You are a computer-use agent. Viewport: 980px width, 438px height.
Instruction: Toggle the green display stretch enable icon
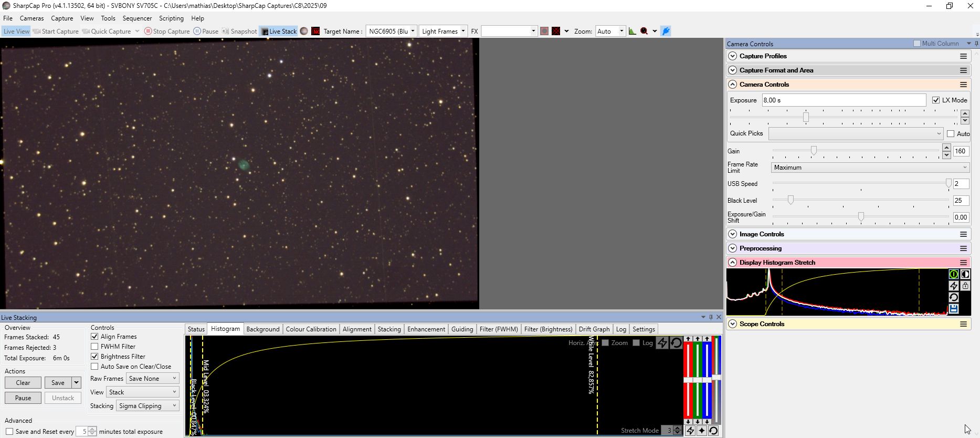(x=954, y=274)
